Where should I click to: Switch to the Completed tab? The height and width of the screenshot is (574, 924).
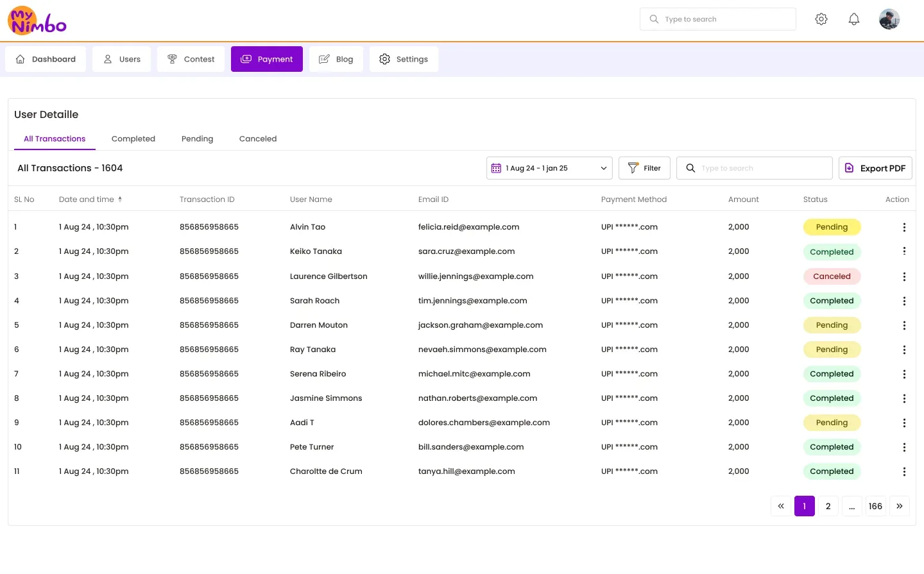pos(133,139)
